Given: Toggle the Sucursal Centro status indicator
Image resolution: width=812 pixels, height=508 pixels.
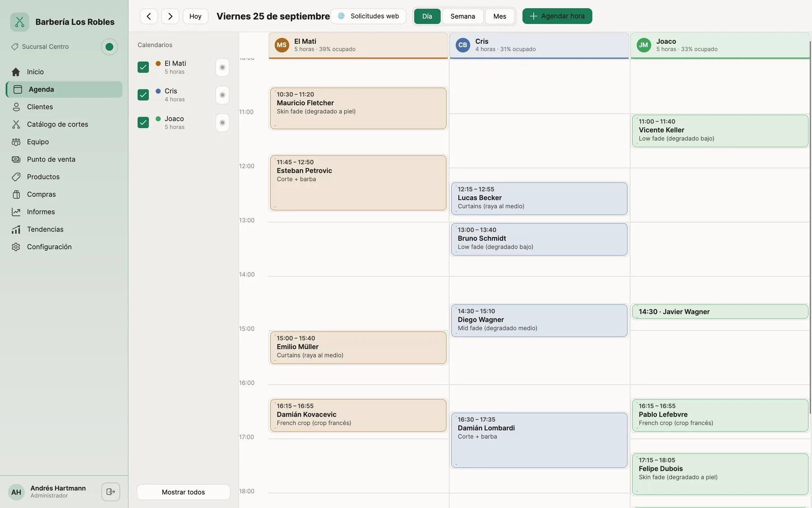Looking at the screenshot, I should click(109, 47).
